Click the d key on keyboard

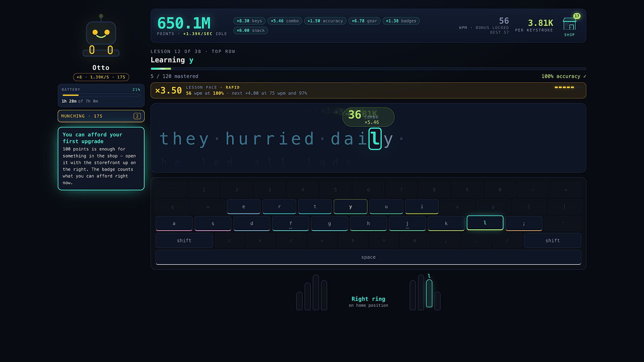[x=252, y=224]
